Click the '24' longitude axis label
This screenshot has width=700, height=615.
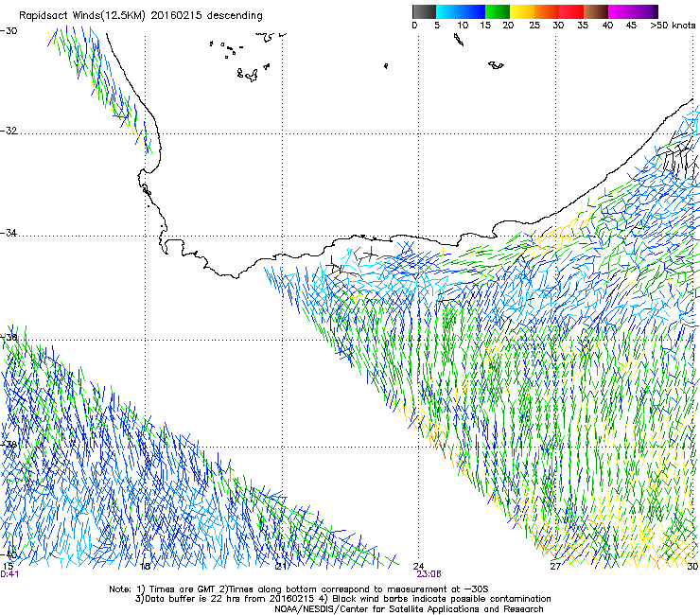coord(418,567)
